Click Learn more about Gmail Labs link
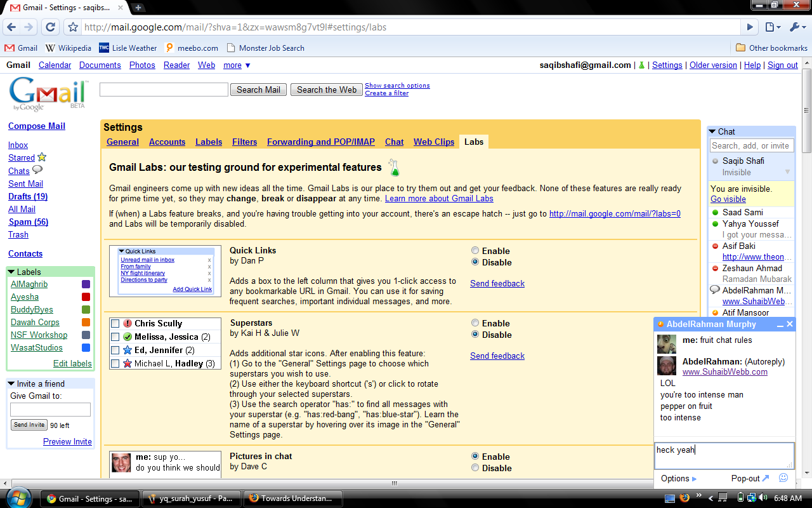Screen dimensions: 812x508 (439, 198)
